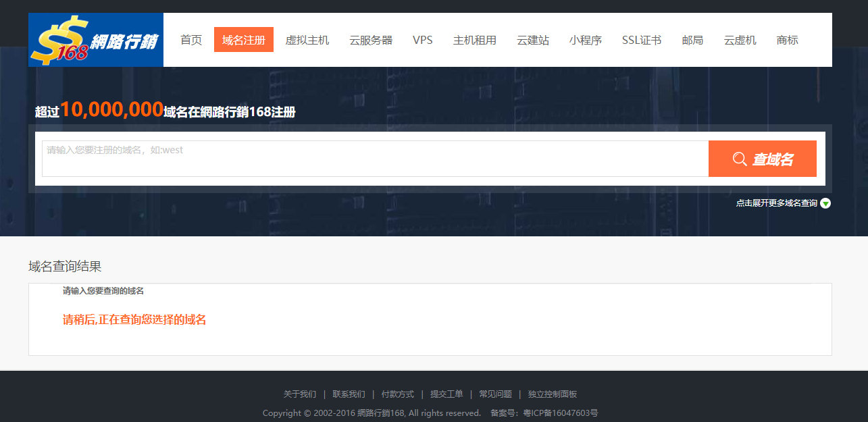The width and height of the screenshot is (868, 422).
Task: Select the 域名注册 tab
Action: (244, 40)
